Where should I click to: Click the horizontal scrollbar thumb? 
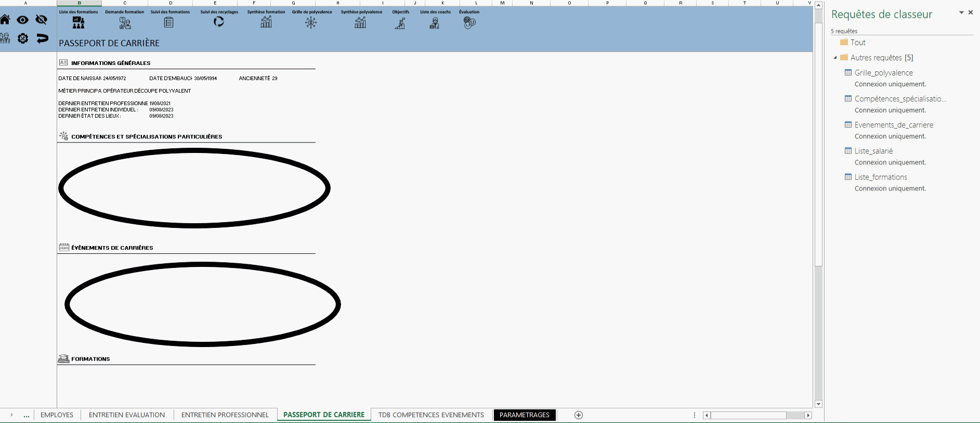pyautogui.click(x=749, y=415)
